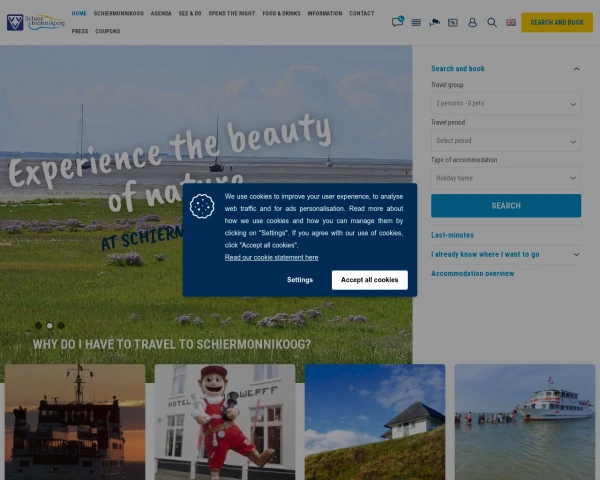Viewport: 600px width, 480px height.
Task: Open cookie Settings
Action: tap(300, 280)
